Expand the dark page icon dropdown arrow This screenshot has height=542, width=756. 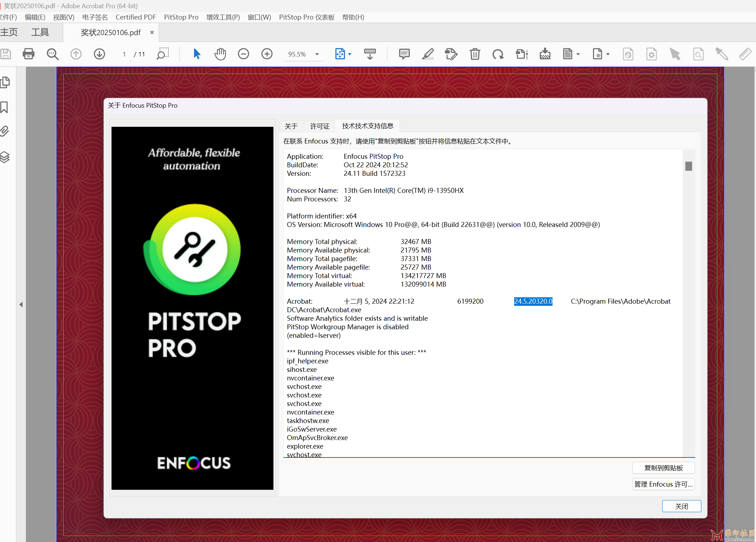pyautogui.click(x=578, y=54)
